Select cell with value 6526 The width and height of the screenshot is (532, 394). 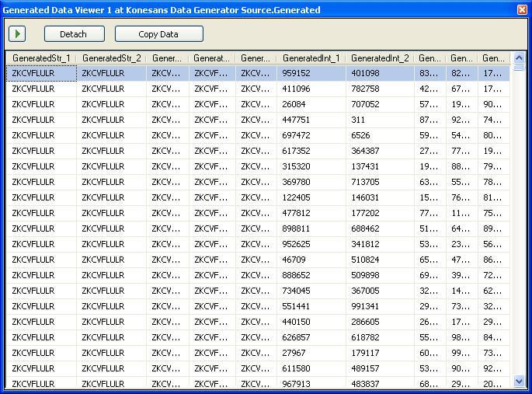(x=380, y=135)
